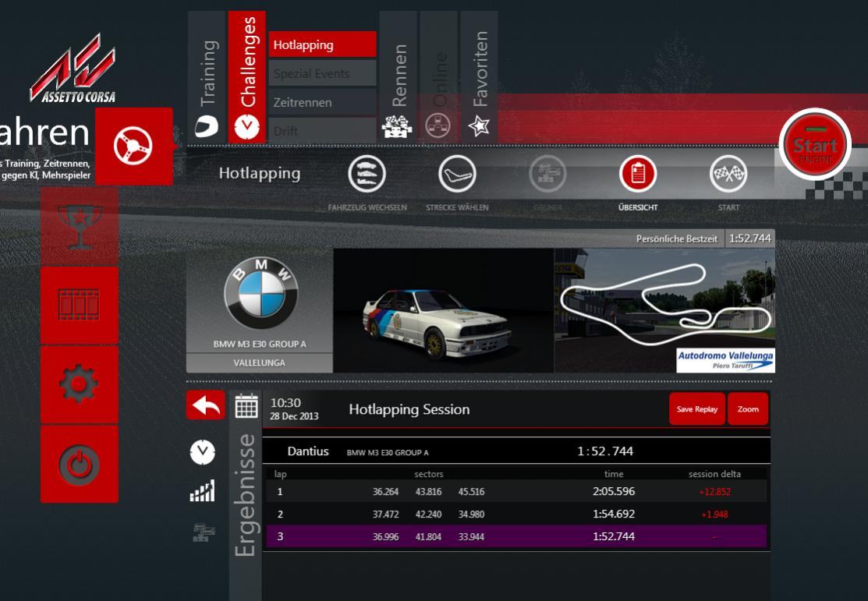
Task: Select the Spezial Events menu entry
Action: pyautogui.click(x=322, y=73)
